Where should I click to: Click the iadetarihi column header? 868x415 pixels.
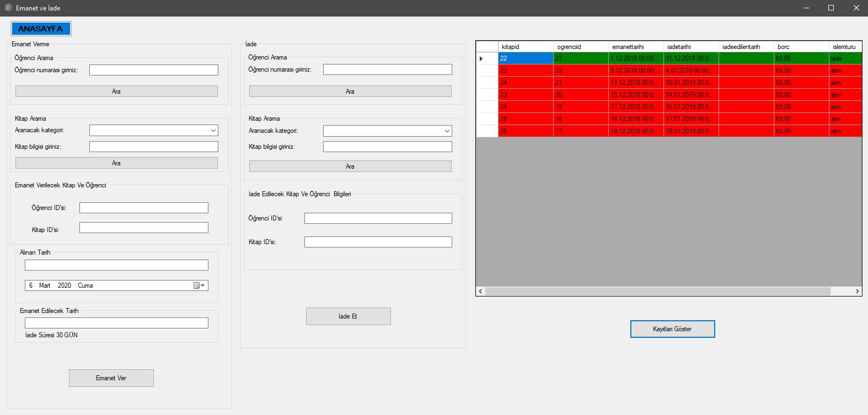[691, 47]
